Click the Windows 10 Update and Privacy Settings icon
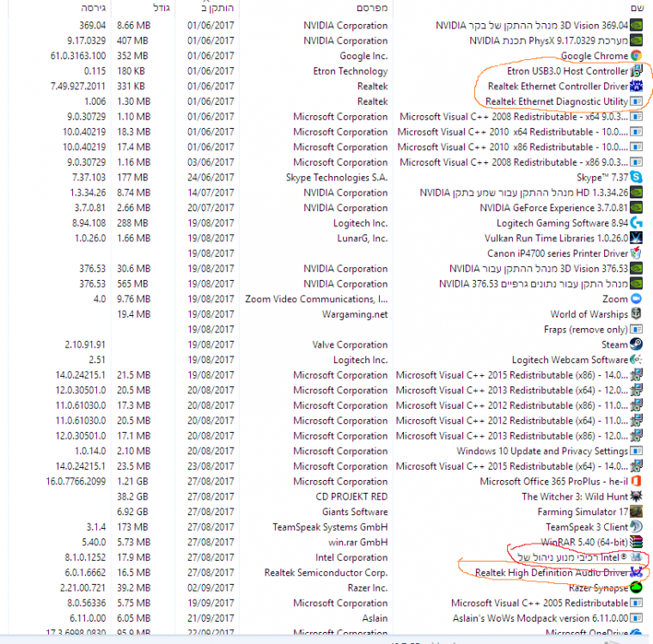This screenshot has height=644, width=653. tap(636, 451)
